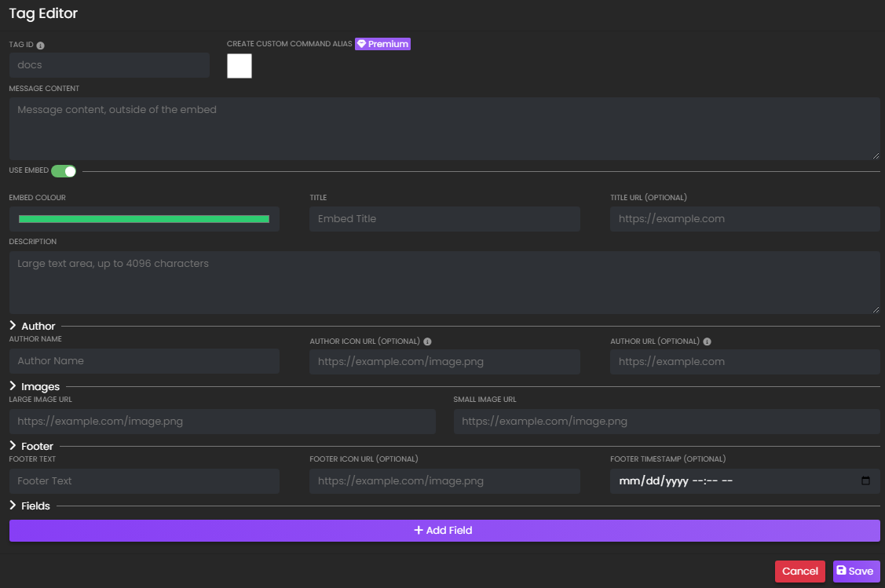Open the calendar picker for Footer Timestamp

(x=866, y=480)
